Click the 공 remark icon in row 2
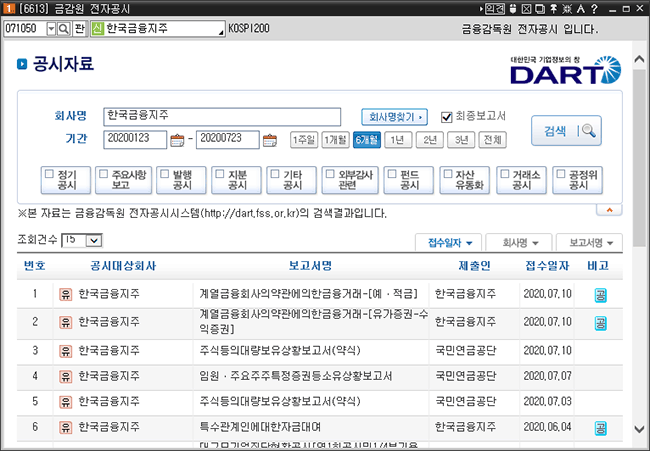This screenshot has height=451, width=650. (601, 323)
